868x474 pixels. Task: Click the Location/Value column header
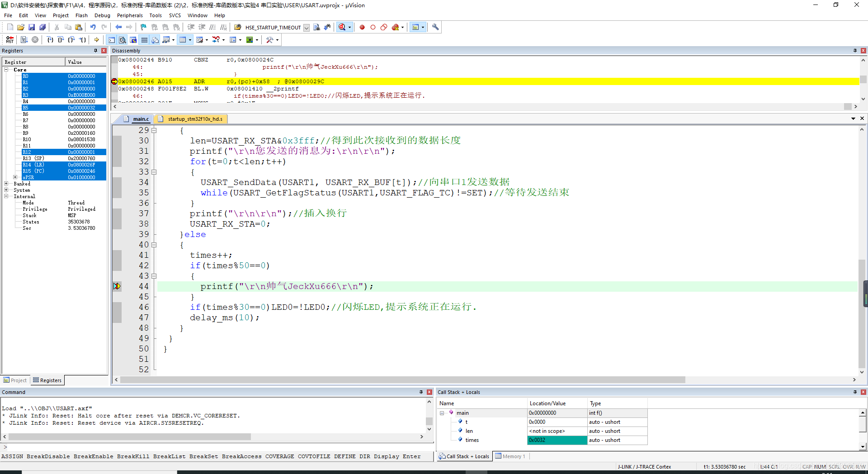[x=557, y=403]
